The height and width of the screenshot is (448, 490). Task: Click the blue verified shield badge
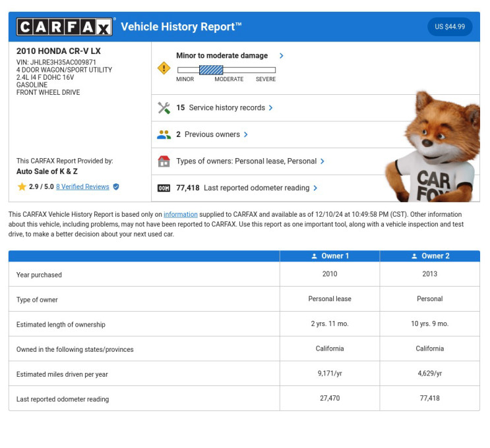coord(116,187)
